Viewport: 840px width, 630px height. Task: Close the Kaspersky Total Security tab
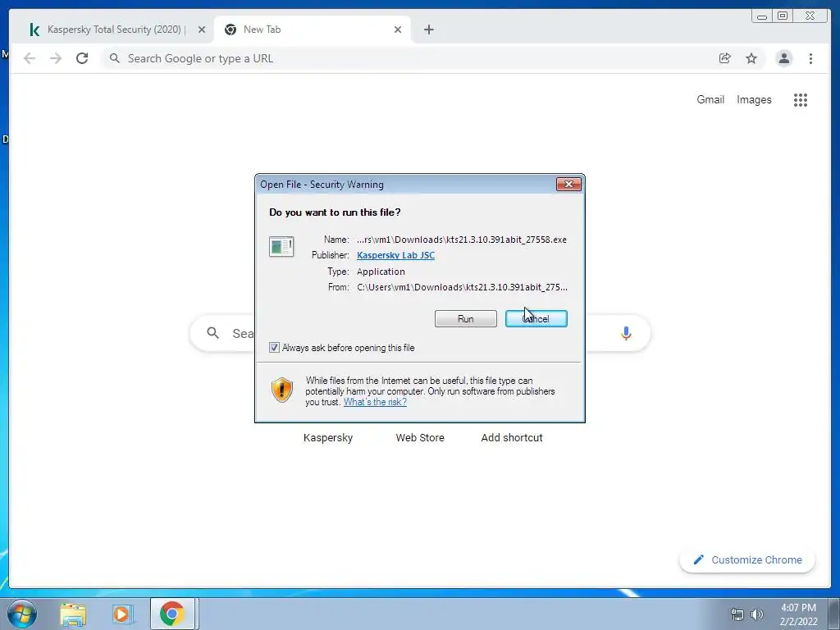click(x=202, y=30)
